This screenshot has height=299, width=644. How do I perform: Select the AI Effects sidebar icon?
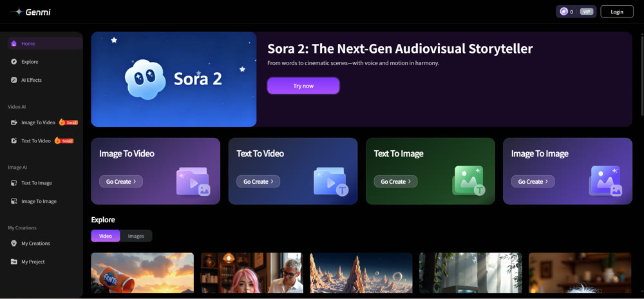tap(14, 80)
